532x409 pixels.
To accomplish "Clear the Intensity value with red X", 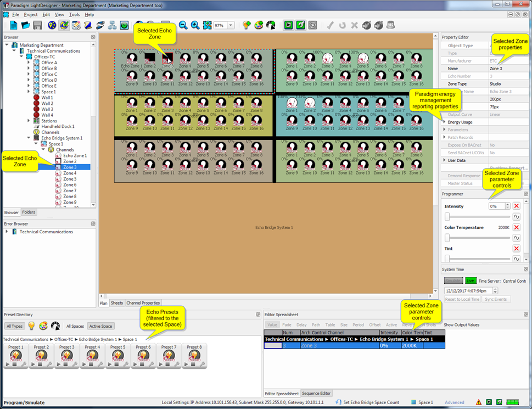I will tap(517, 206).
